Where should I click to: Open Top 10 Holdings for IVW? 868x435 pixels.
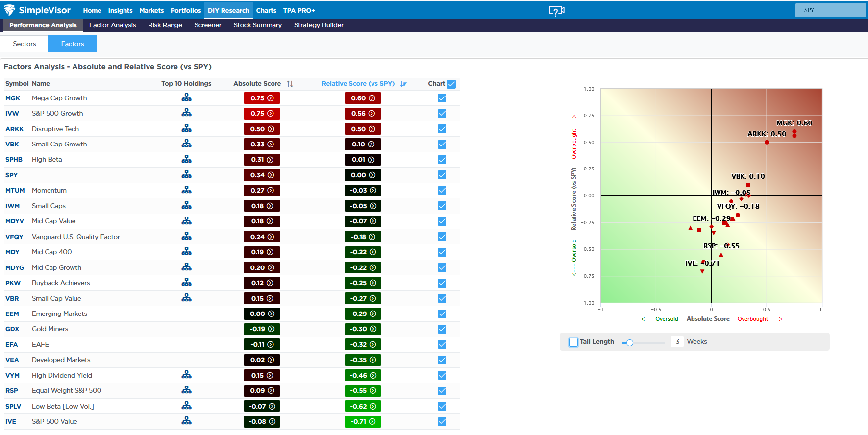coord(186,113)
